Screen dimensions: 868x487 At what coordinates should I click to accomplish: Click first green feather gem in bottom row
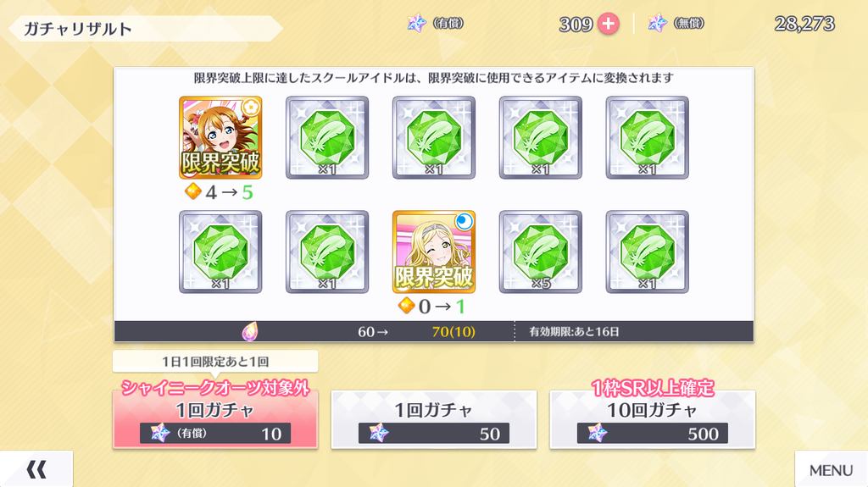pos(220,252)
